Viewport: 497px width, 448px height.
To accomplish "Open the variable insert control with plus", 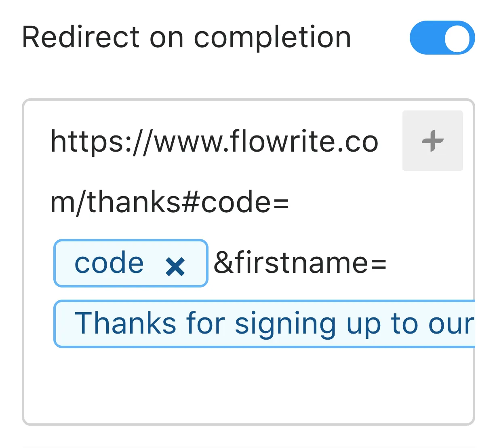I will click(x=432, y=141).
